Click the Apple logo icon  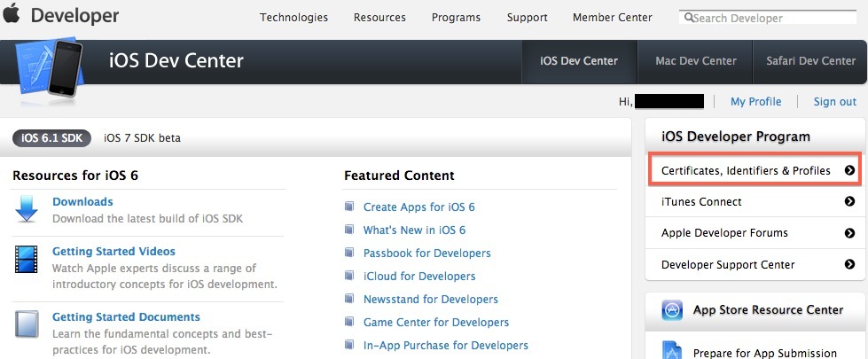click(11, 13)
